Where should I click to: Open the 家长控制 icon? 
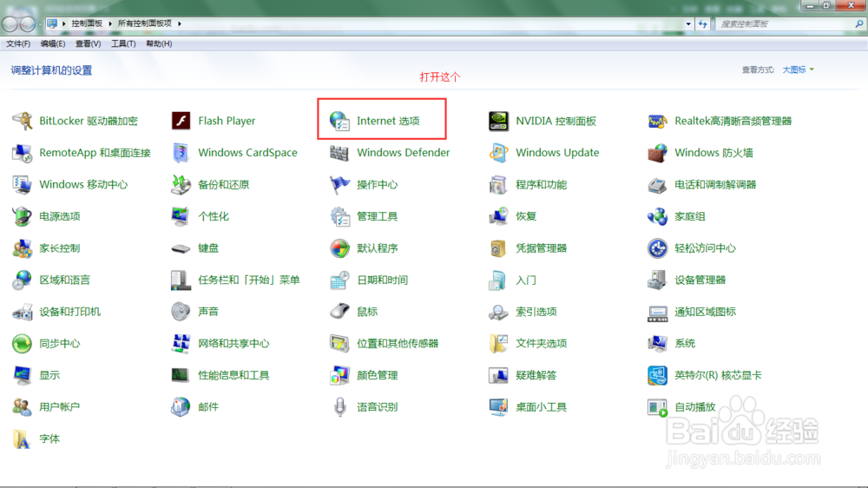pos(23,248)
